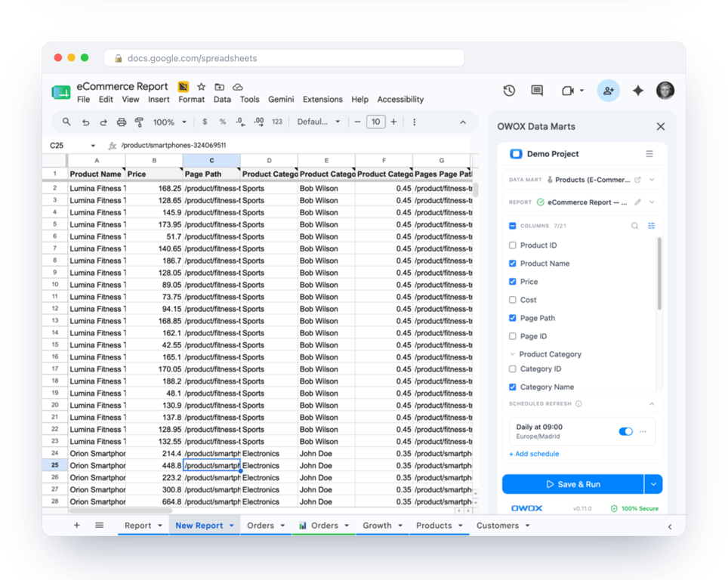Search columns in OWOX panel
Image resolution: width=728 pixels, height=580 pixels.
click(634, 226)
